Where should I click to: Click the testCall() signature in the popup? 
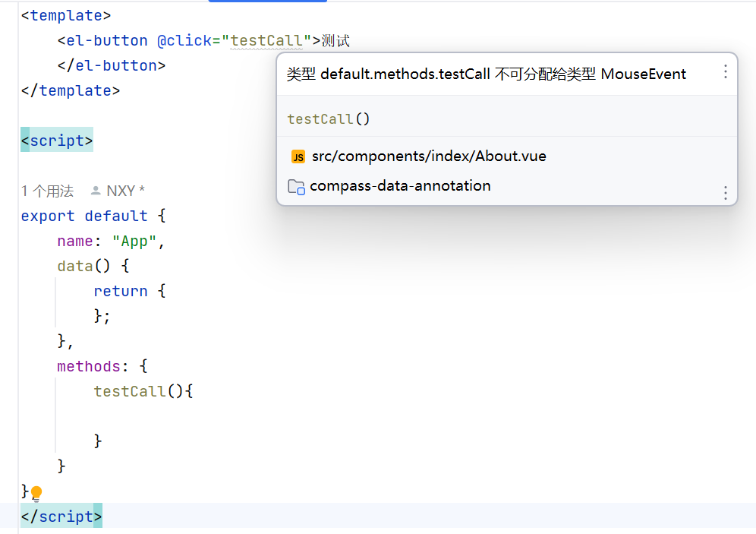tap(328, 118)
